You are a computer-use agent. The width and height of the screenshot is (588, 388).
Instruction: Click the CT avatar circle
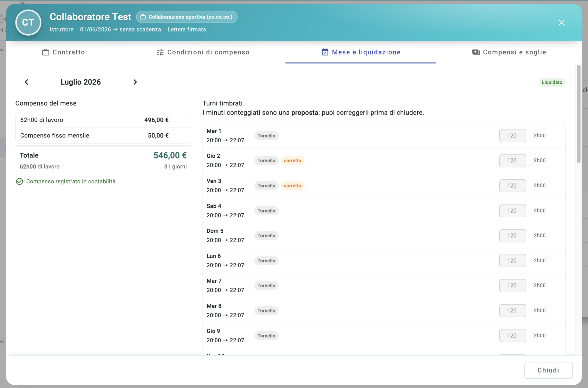point(28,22)
